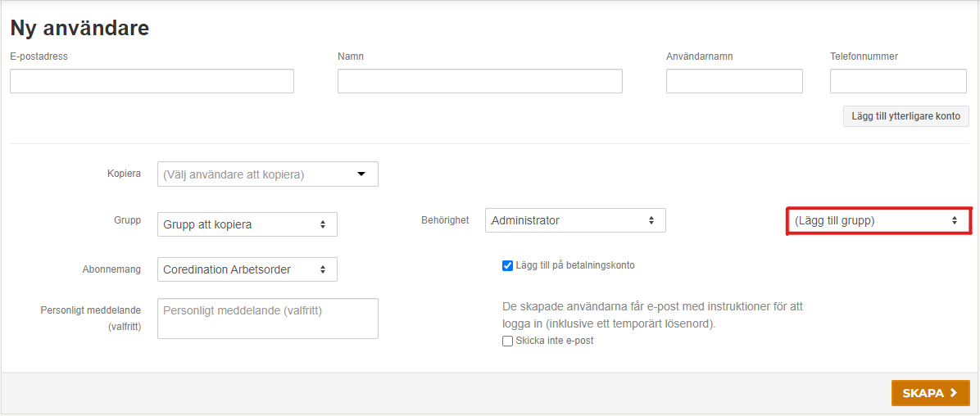Focus the Namn text field

tap(480, 81)
